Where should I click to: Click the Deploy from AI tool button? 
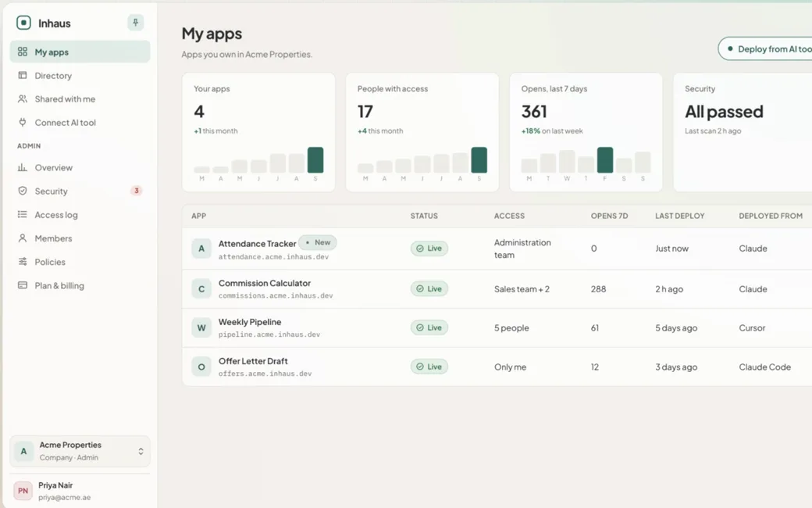tap(765, 48)
